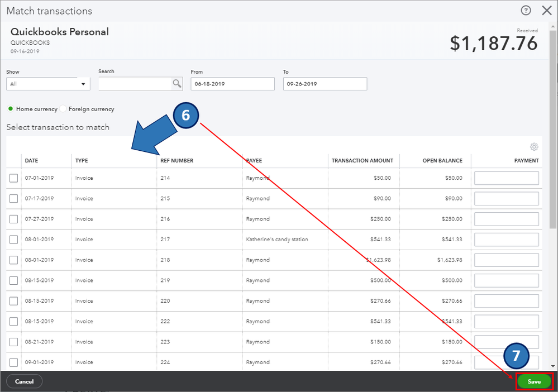The width and height of the screenshot is (558, 392).
Task: Sort by the TYPE column header
Action: pos(82,160)
